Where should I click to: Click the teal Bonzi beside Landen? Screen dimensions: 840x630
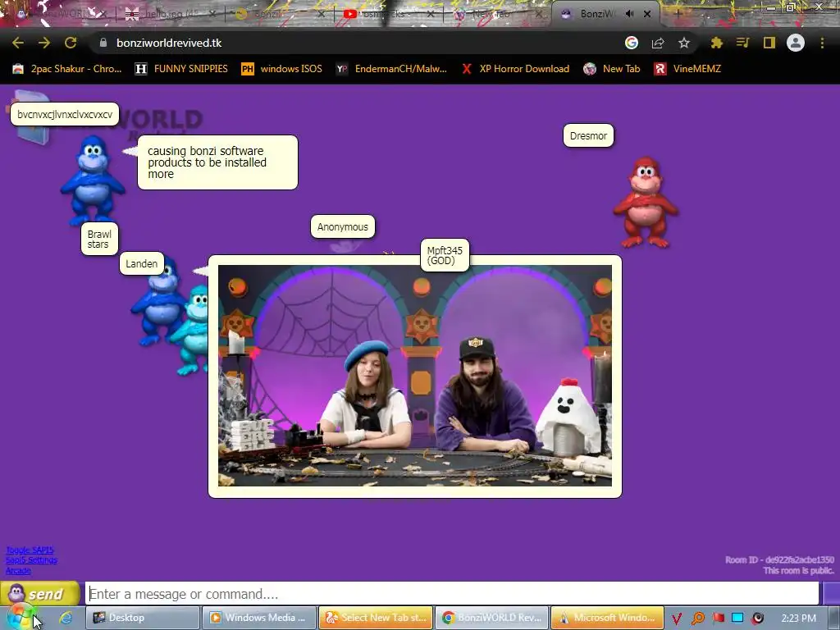pos(193,330)
